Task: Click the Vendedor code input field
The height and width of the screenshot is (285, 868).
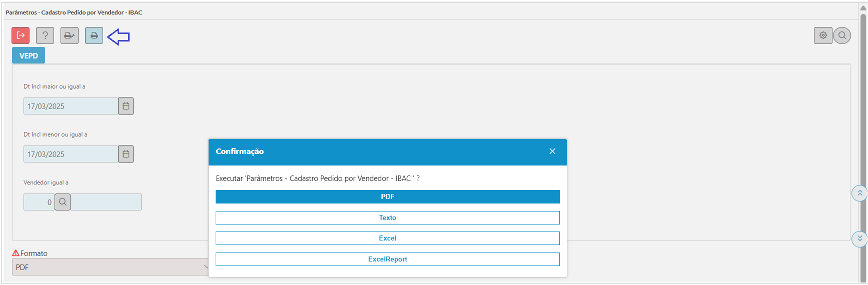Action: click(x=39, y=202)
